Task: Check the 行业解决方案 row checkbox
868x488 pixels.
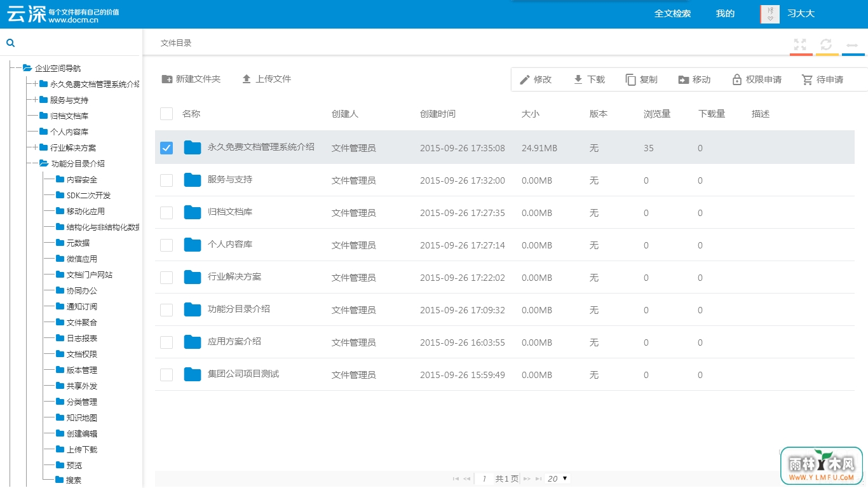Action: click(166, 278)
